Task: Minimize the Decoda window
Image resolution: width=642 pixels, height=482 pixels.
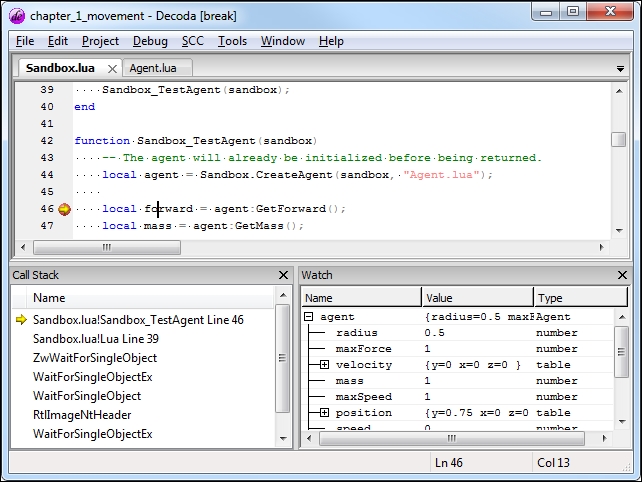Action: (546, 12)
